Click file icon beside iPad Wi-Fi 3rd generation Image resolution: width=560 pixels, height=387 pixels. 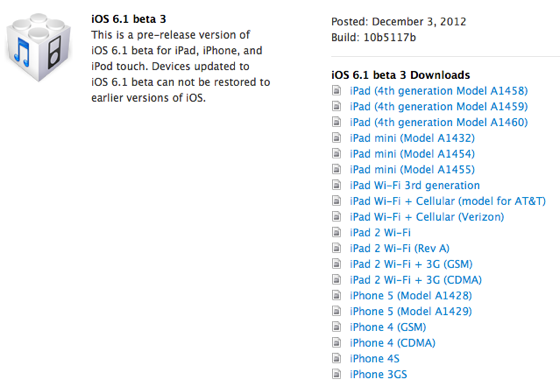[336, 185]
